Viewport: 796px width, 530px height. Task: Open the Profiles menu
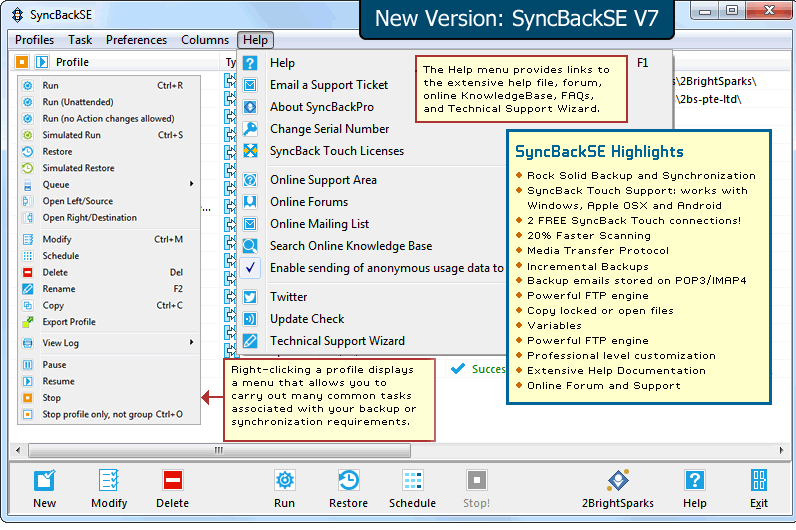click(x=35, y=40)
